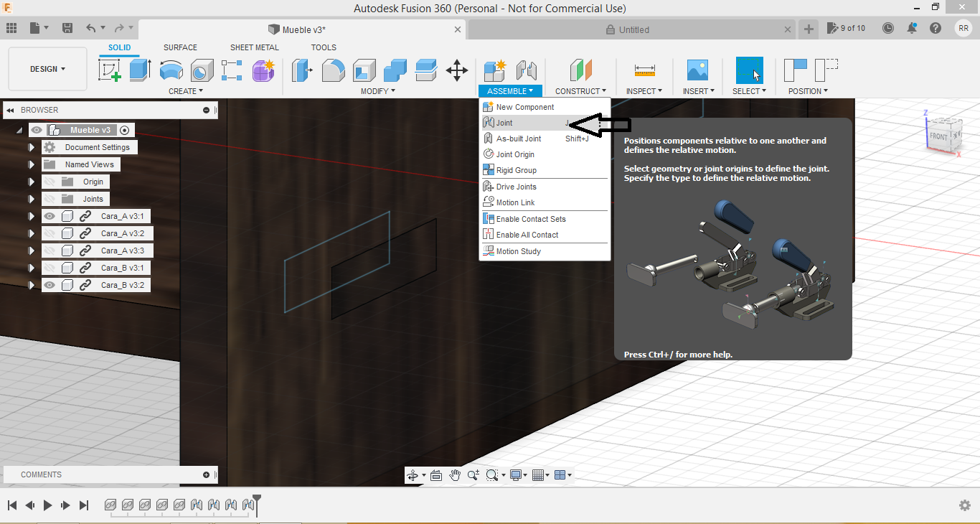Select the Press Pull tool
The width and height of the screenshot is (980, 524).
pos(303,70)
